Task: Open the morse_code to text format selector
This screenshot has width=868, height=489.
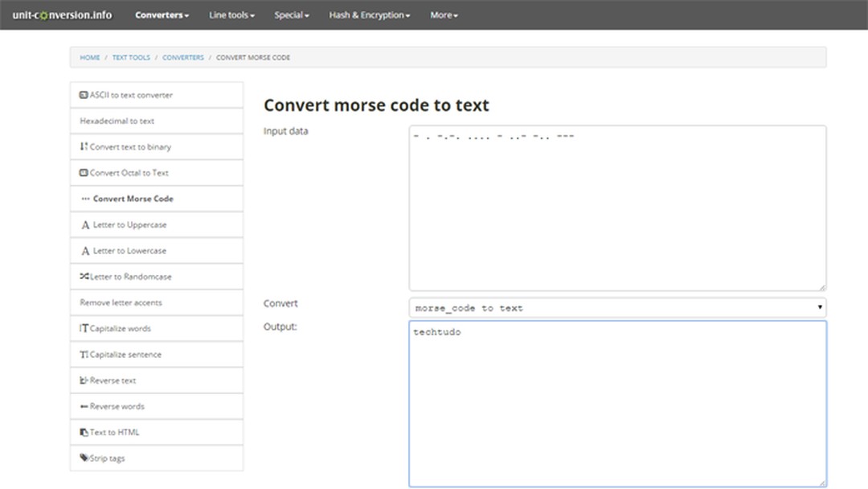Action: pos(617,306)
